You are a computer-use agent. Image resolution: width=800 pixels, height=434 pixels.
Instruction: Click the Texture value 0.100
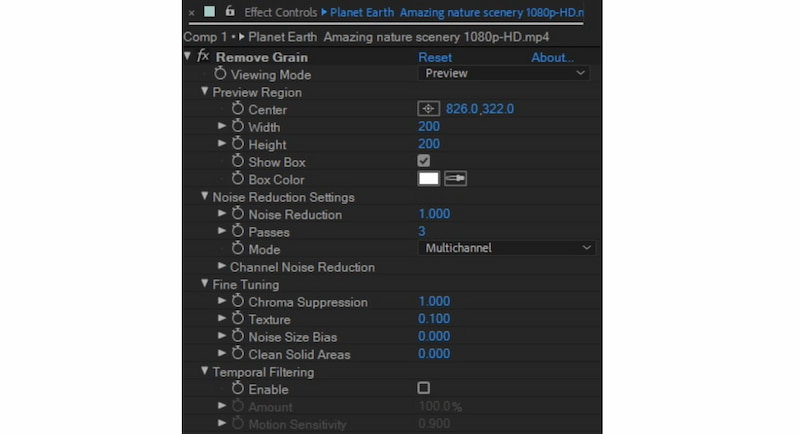coord(434,319)
